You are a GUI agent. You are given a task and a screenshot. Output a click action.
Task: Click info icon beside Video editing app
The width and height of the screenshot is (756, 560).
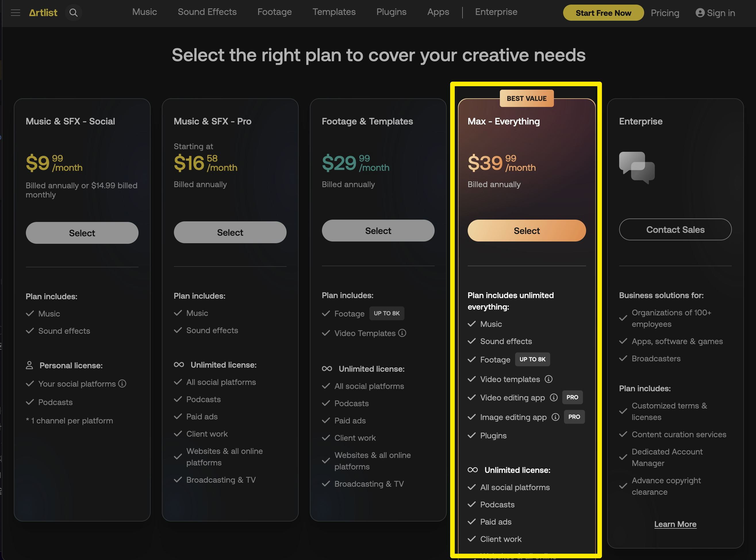coord(553,397)
